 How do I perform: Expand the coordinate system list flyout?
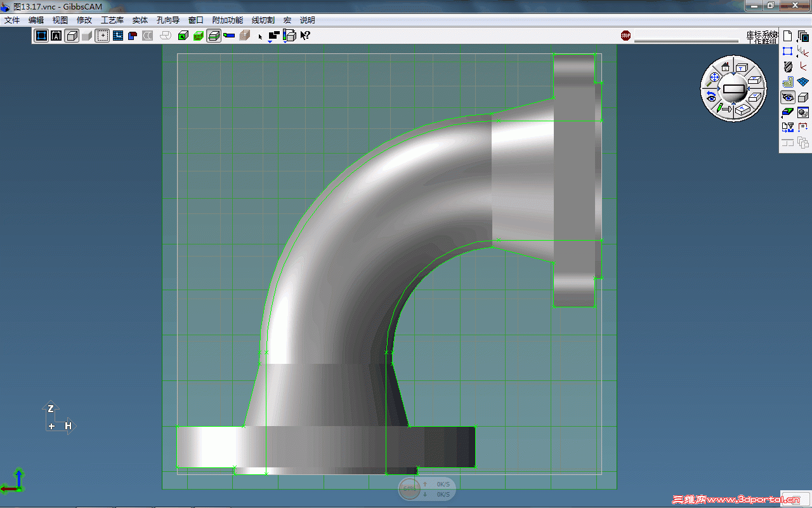click(803, 51)
